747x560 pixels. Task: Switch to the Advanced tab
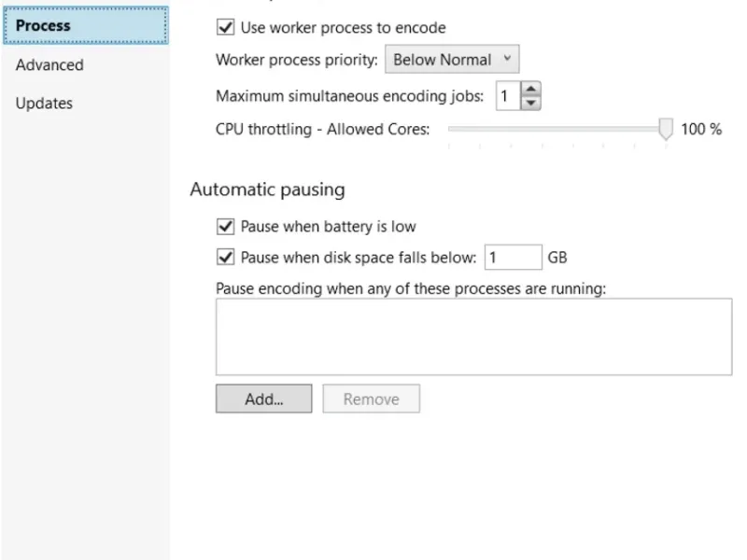click(49, 65)
